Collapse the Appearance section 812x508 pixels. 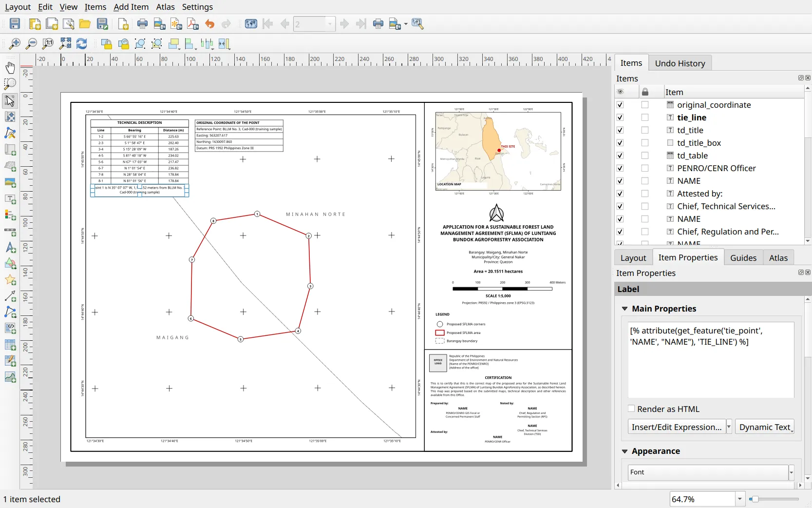click(x=625, y=451)
